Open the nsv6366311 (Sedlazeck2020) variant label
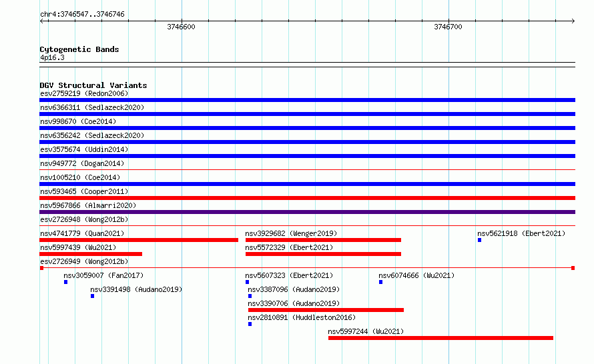 pos(92,107)
